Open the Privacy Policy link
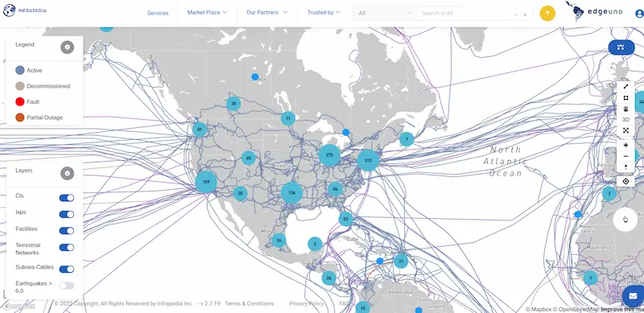This screenshot has height=313, width=644. (307, 303)
